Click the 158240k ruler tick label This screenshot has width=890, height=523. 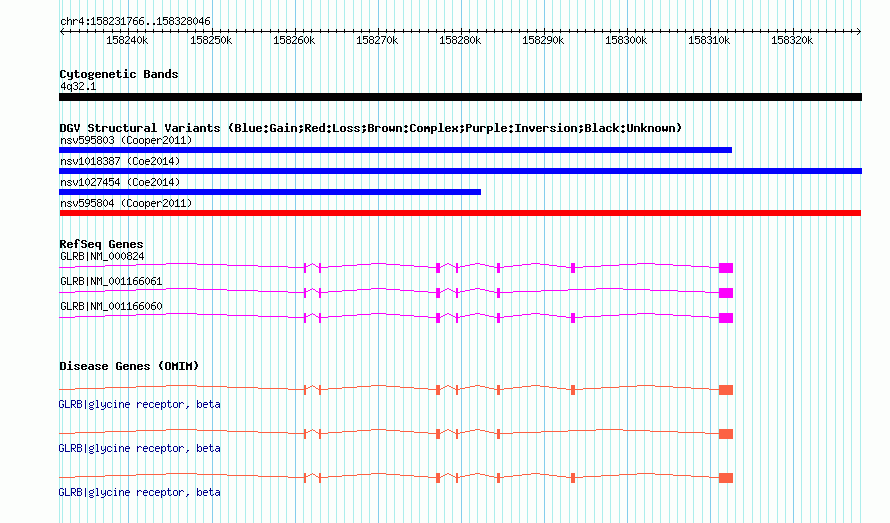point(127,40)
